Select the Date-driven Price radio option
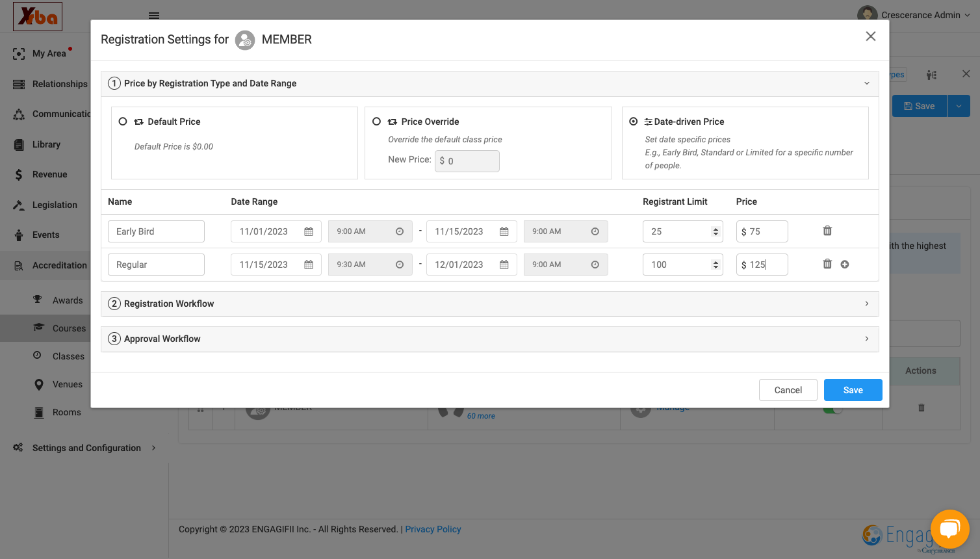 pos(634,122)
